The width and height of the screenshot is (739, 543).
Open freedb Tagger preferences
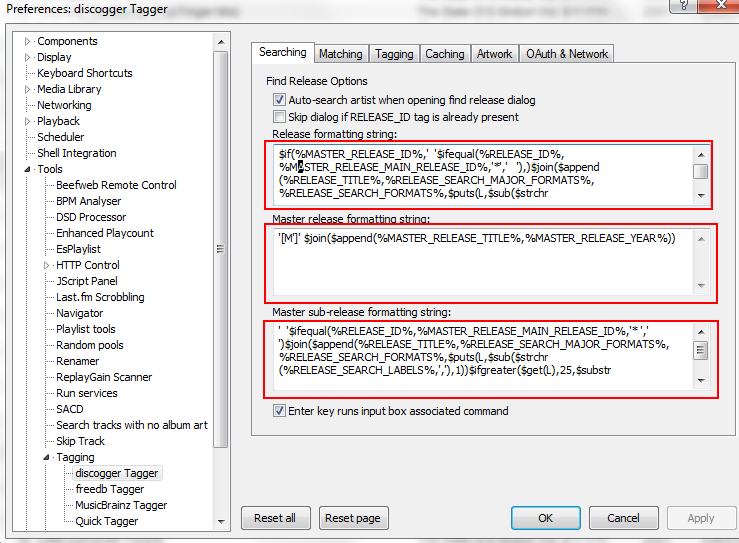(110, 489)
